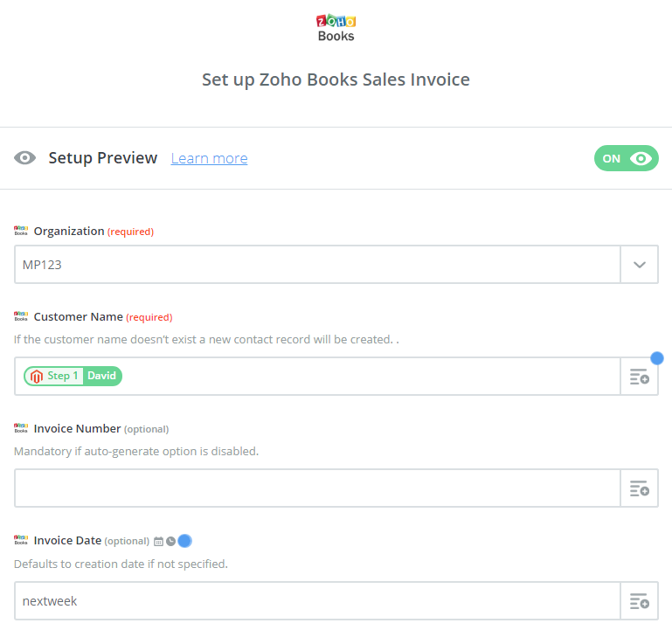The height and width of the screenshot is (637, 672).
Task: Focus the empty Invoice Number field
Action: tap(317, 488)
